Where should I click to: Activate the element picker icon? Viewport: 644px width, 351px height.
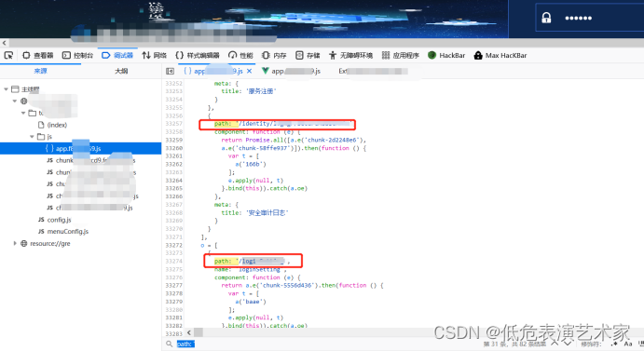8,55
